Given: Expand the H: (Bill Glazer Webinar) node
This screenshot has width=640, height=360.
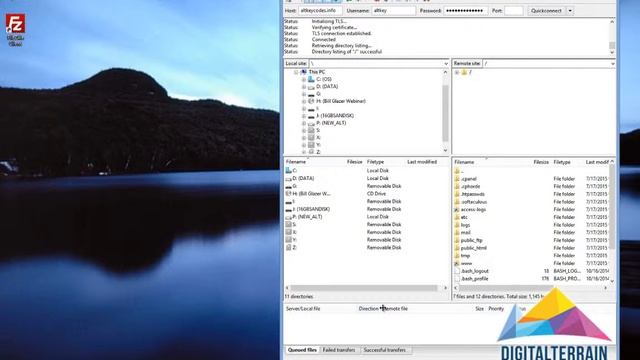Looking at the screenshot, I should pyautogui.click(x=304, y=101).
